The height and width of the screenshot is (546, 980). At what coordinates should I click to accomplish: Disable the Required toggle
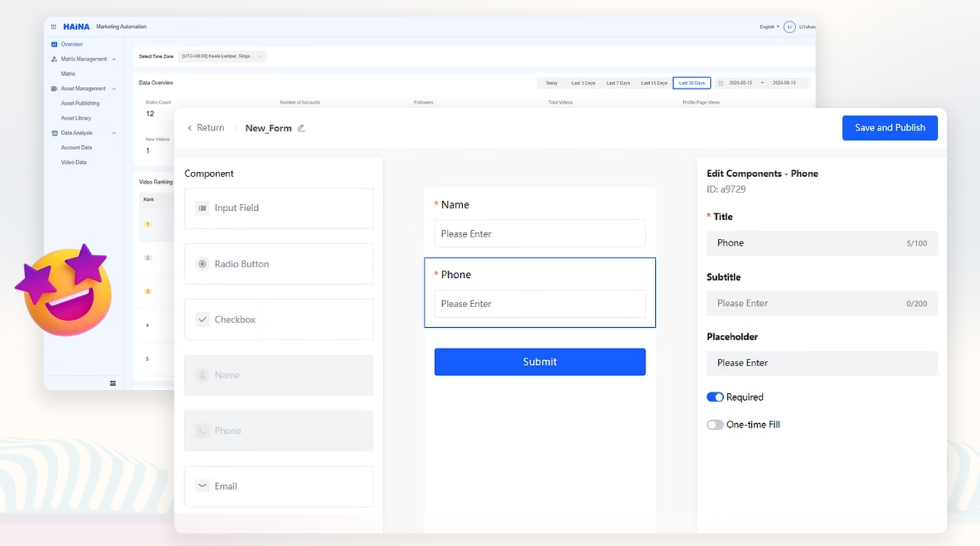715,397
